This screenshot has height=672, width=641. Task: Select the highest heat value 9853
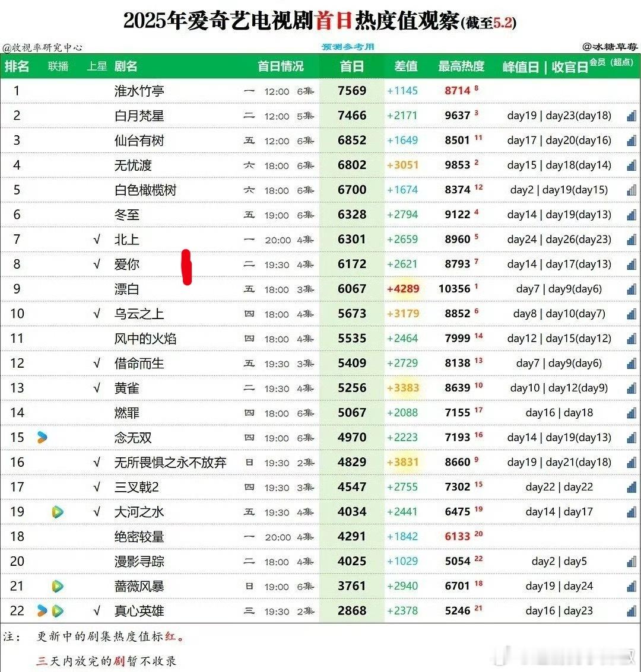click(x=458, y=165)
